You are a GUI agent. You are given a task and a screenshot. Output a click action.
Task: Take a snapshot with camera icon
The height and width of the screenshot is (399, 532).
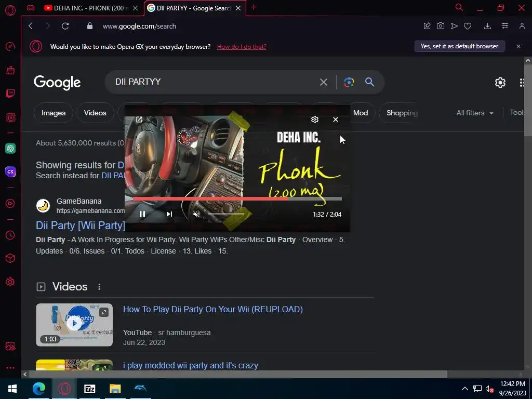(441, 26)
